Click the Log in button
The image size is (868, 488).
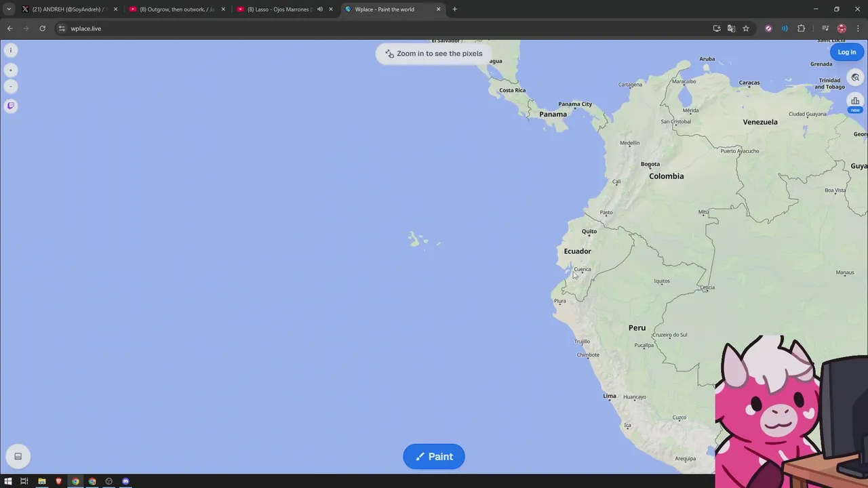tap(846, 52)
